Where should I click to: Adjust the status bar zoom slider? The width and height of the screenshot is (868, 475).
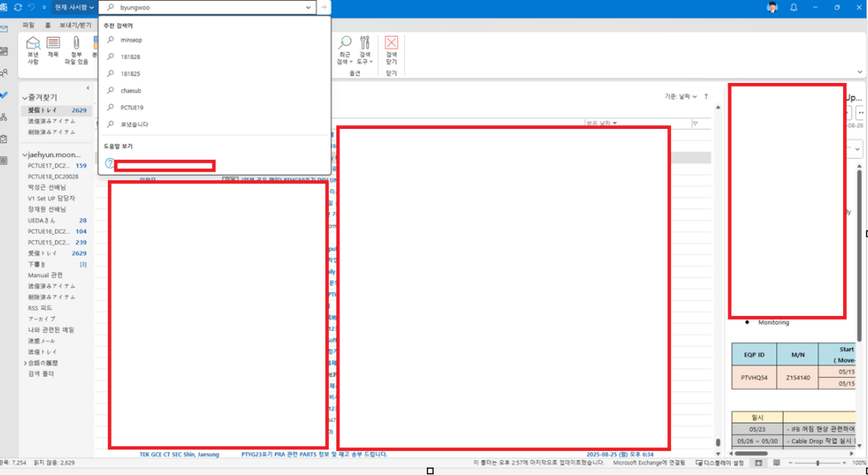[817, 463]
